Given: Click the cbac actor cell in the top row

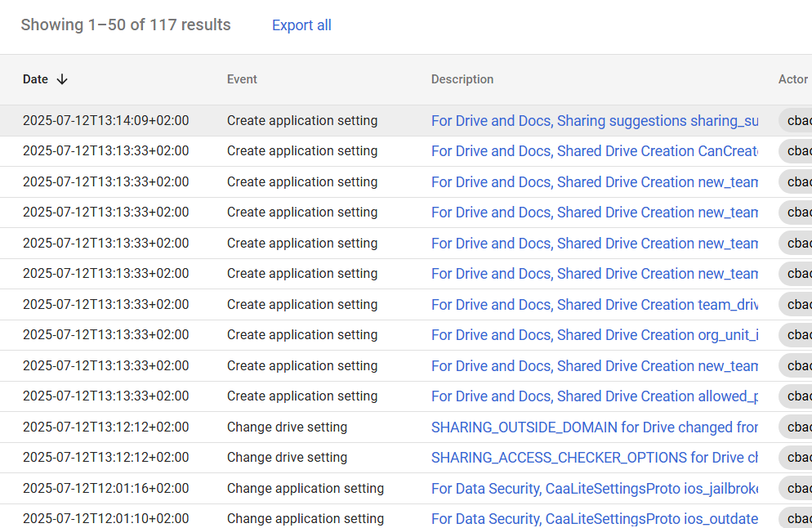Looking at the screenshot, I should point(796,120).
